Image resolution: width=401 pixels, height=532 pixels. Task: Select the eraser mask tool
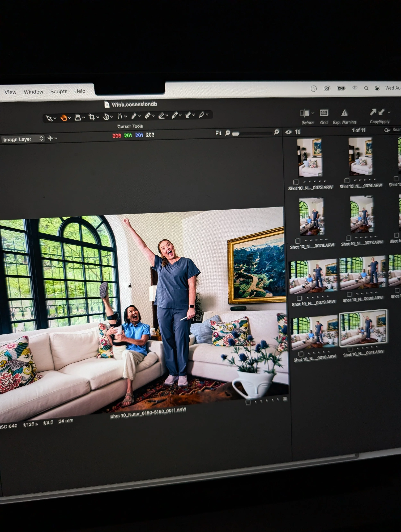pos(162,116)
